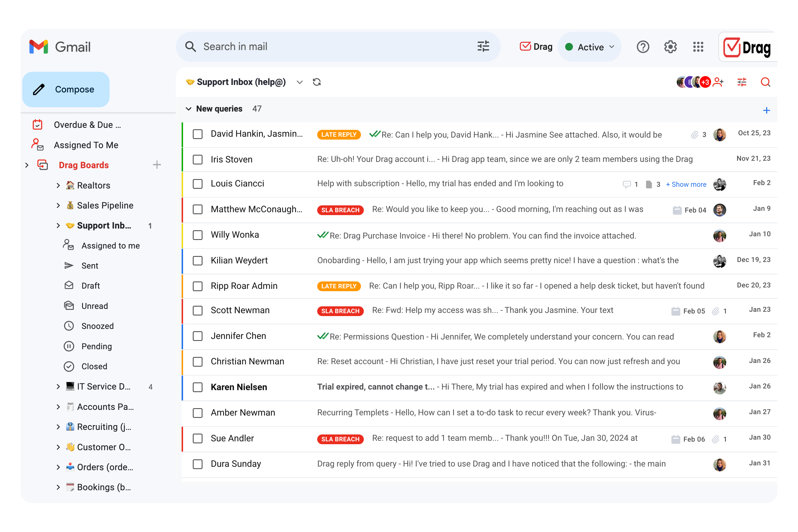Viewport: 798px width, 532px height.
Task: Click the Compose button
Action: point(66,89)
